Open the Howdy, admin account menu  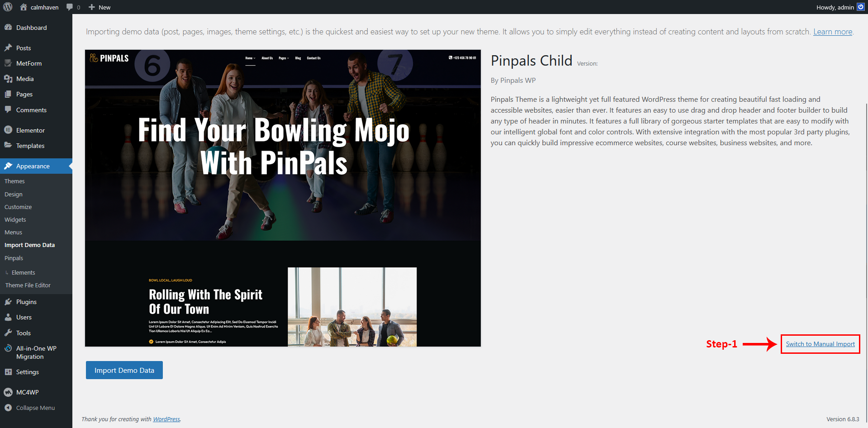pyautogui.click(x=835, y=7)
